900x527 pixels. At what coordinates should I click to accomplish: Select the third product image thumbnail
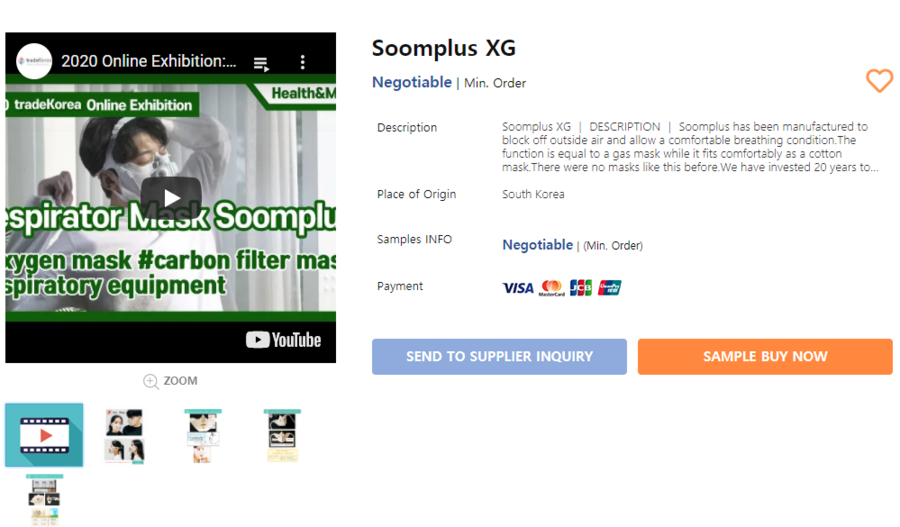tap(203, 436)
